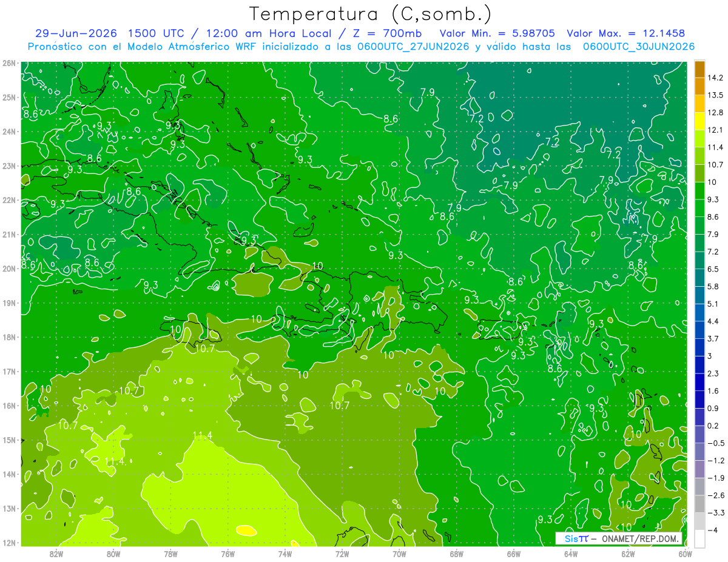Click the "2.3" color scale label
This screenshot has height=562, width=728.
(714, 373)
